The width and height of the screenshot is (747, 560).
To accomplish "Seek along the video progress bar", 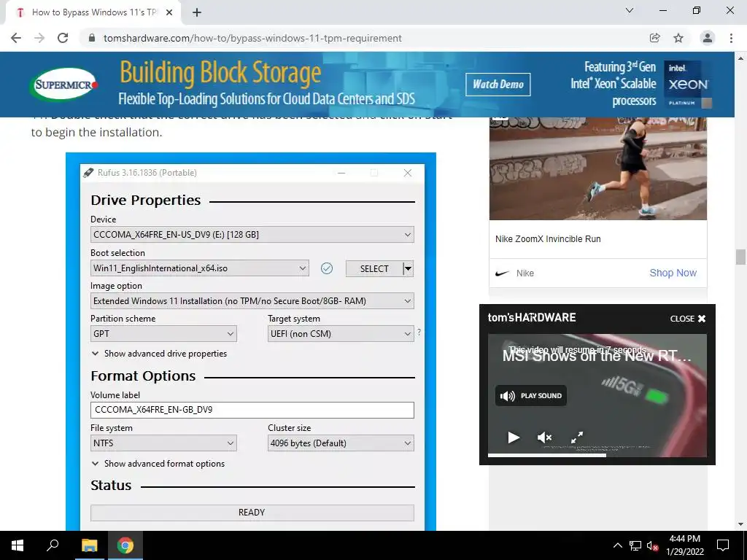I will click(597, 455).
